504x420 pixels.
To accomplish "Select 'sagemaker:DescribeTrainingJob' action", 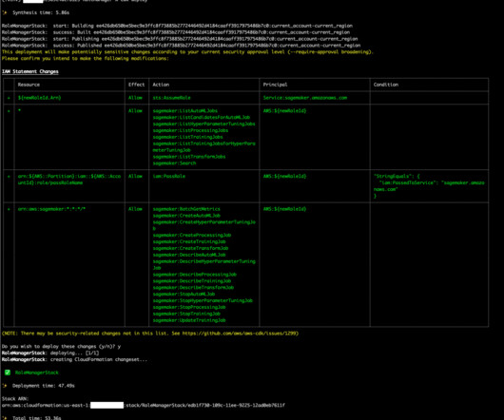I will [x=192, y=281].
